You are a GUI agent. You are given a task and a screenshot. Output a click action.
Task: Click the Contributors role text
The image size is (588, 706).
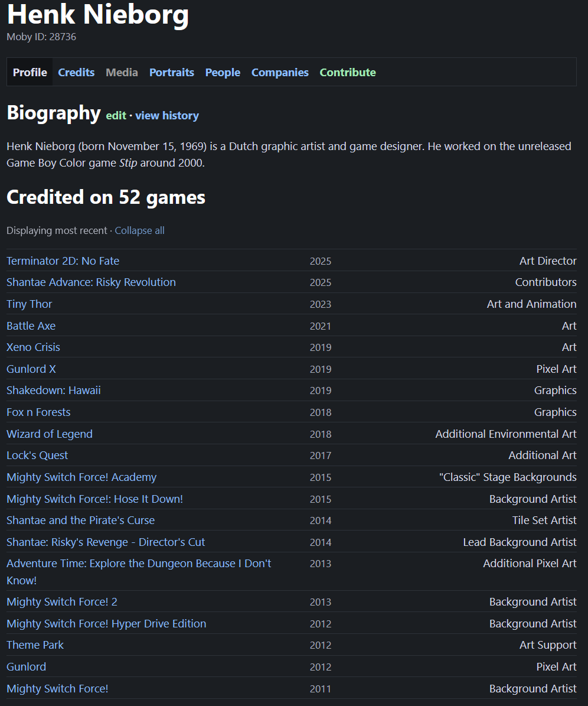click(545, 282)
